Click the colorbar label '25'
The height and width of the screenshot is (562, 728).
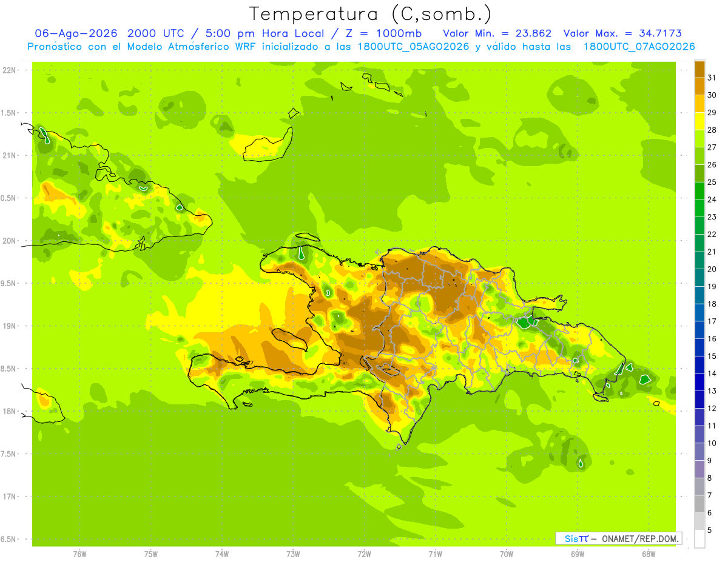(712, 182)
